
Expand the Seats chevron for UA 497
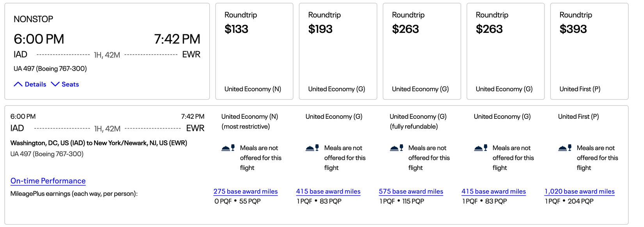(55, 84)
